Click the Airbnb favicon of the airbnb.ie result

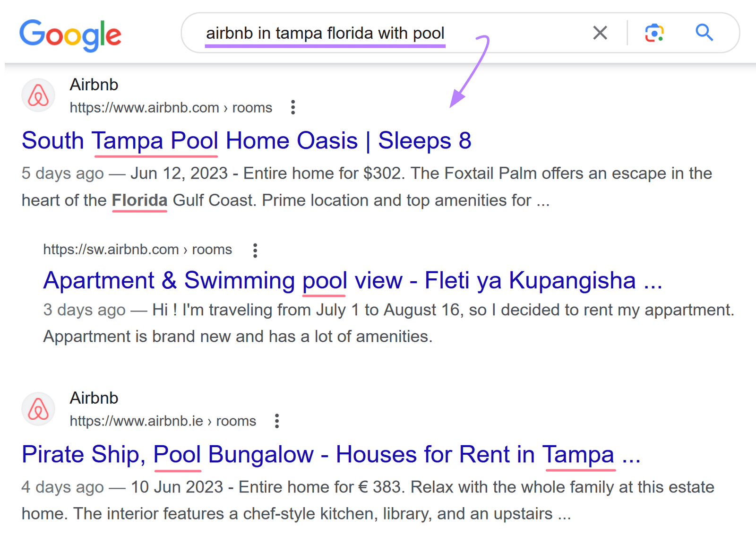38,409
